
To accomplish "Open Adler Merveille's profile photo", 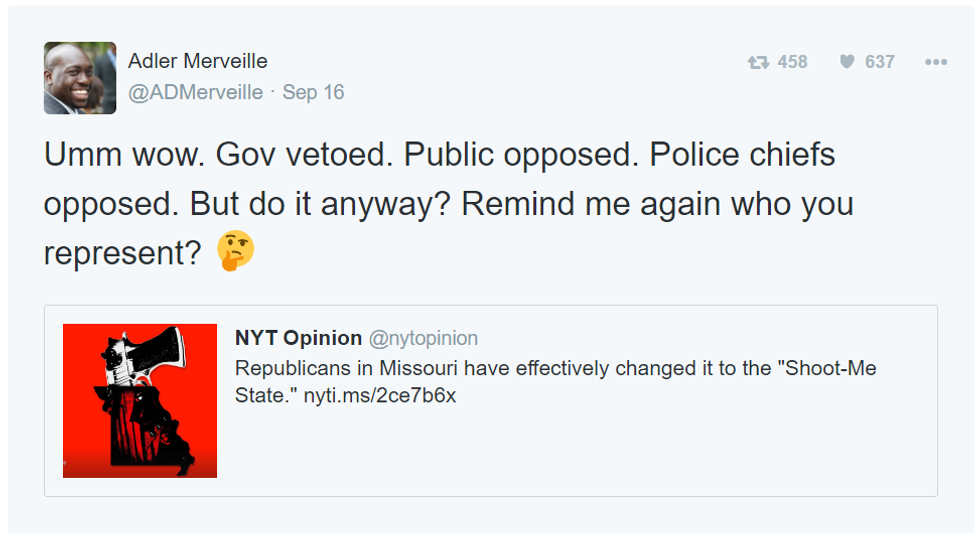I will tap(80, 78).
